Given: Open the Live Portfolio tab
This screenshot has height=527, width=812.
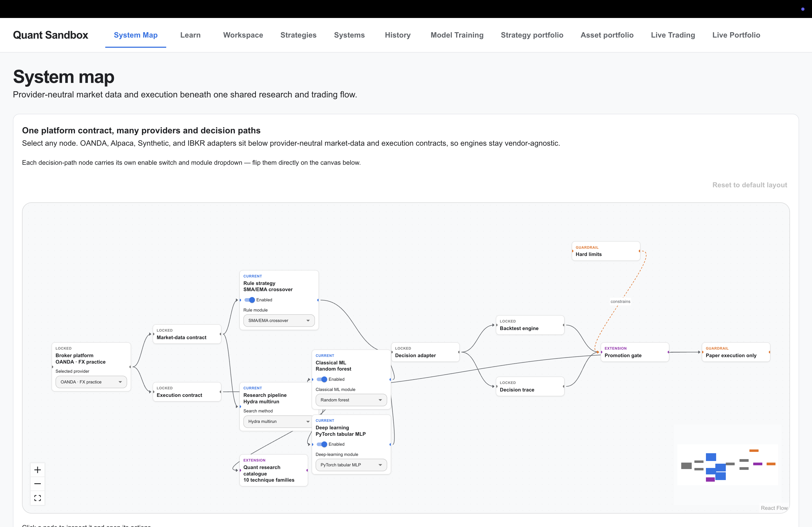Looking at the screenshot, I should [x=736, y=35].
